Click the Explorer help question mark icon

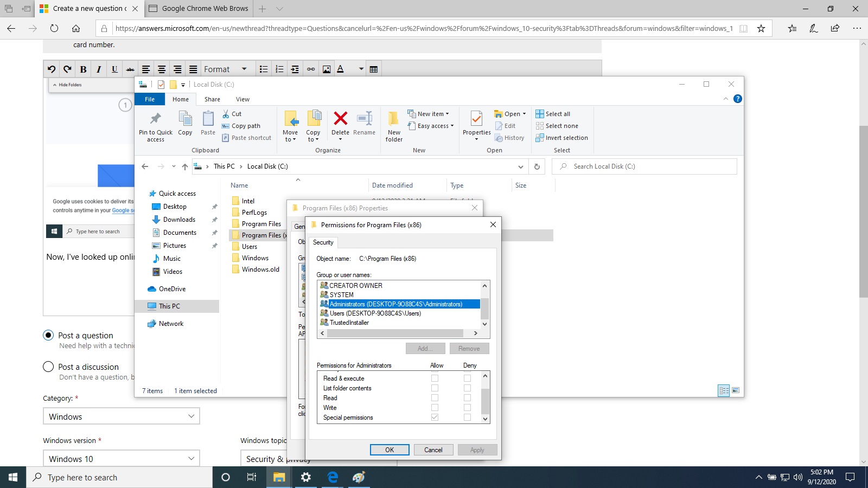click(737, 99)
